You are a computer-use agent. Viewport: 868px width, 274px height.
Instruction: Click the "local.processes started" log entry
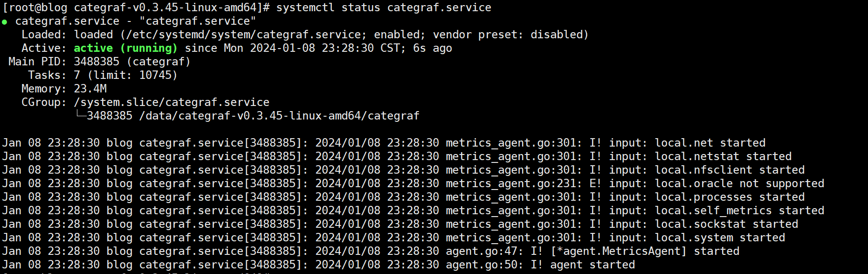coord(730,197)
